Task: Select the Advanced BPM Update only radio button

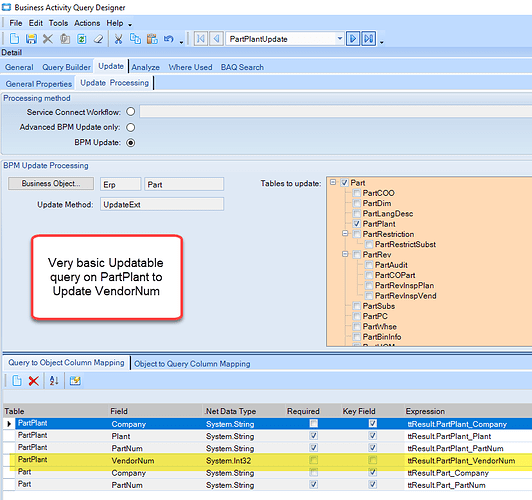Action: point(131,127)
